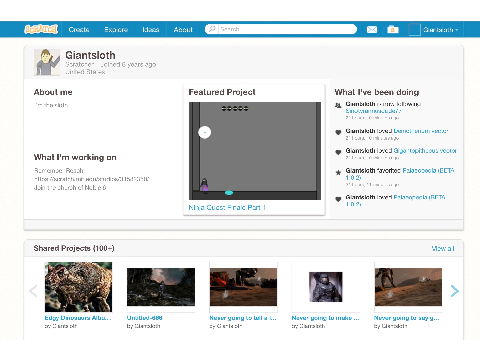Open the messages envelope icon
Screen dimensions: 480x360
372,30
